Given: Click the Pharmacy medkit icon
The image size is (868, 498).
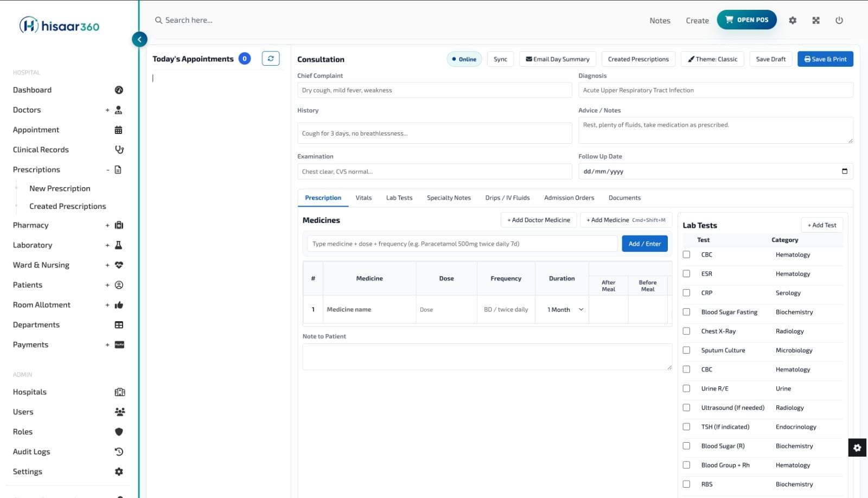Looking at the screenshot, I should pyautogui.click(x=119, y=225).
